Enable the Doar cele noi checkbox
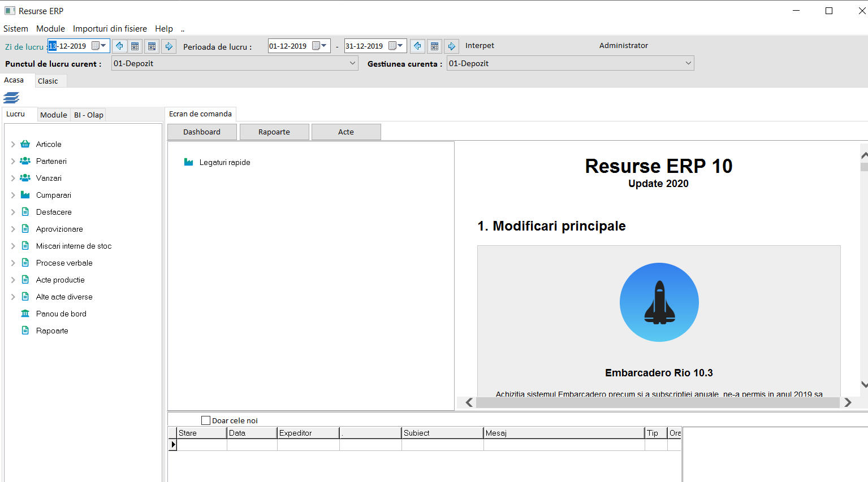Screen dimensions: 868x482 click(206, 420)
